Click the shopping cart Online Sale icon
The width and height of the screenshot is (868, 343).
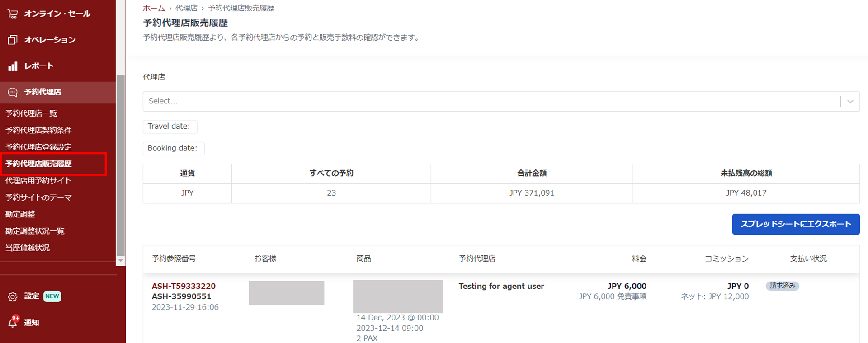tap(13, 14)
